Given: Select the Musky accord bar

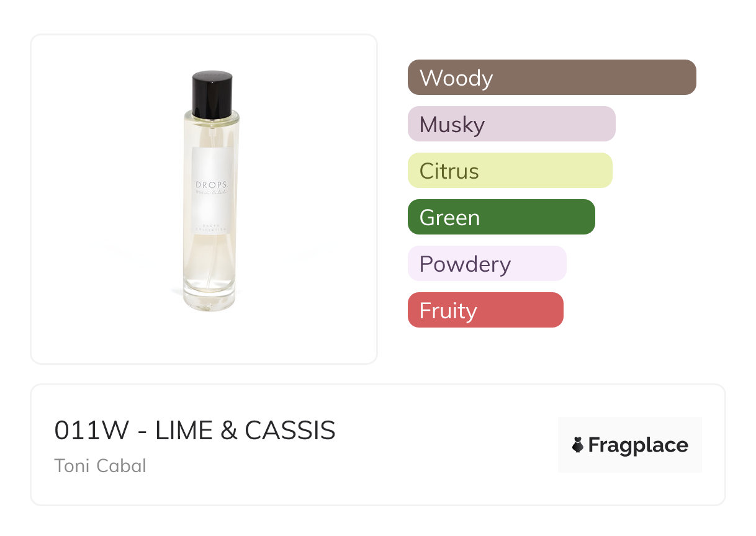Looking at the screenshot, I should 511,124.
